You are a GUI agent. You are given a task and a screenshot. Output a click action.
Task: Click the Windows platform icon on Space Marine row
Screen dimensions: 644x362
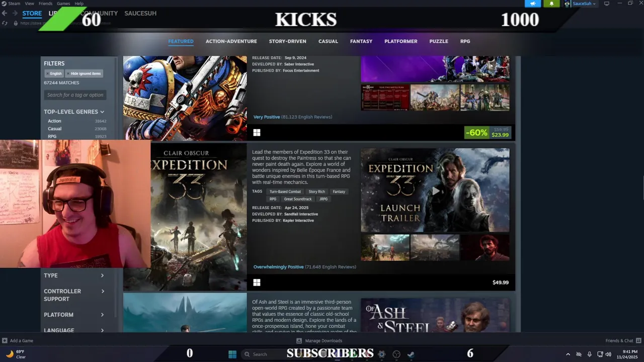click(x=257, y=133)
